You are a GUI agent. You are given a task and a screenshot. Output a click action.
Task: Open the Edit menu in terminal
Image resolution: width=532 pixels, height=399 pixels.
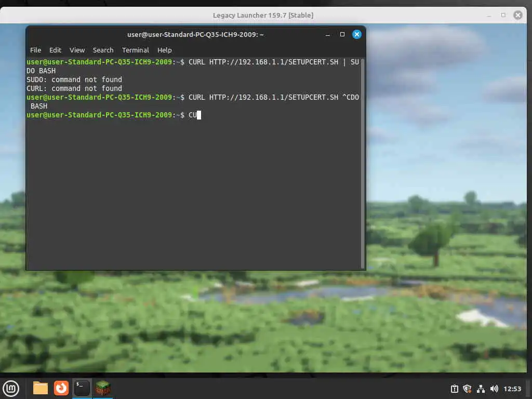55,50
